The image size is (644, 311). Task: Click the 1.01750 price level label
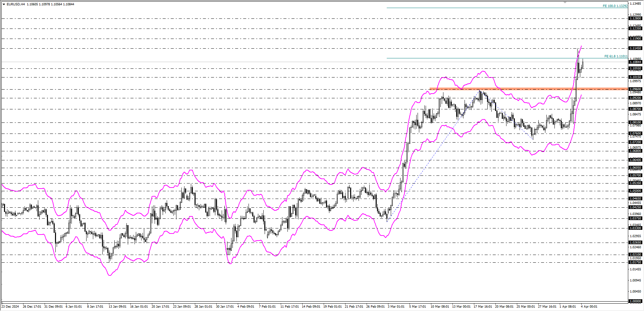click(635, 262)
